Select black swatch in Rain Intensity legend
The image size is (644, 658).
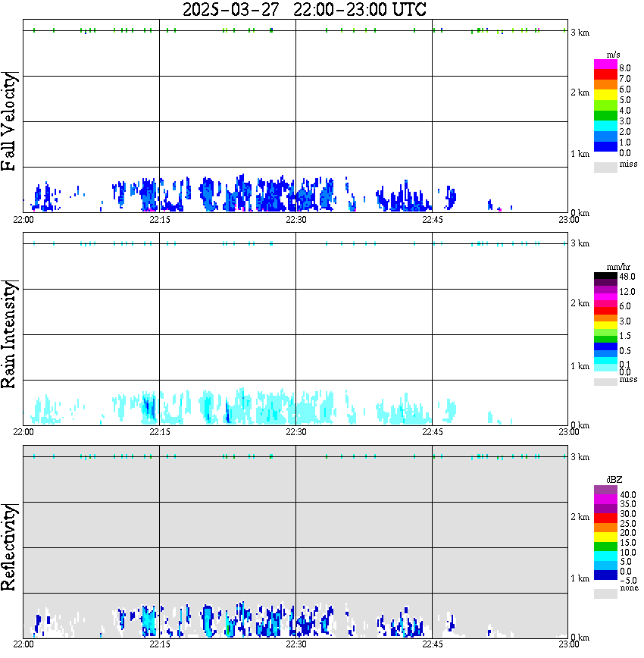605,276
